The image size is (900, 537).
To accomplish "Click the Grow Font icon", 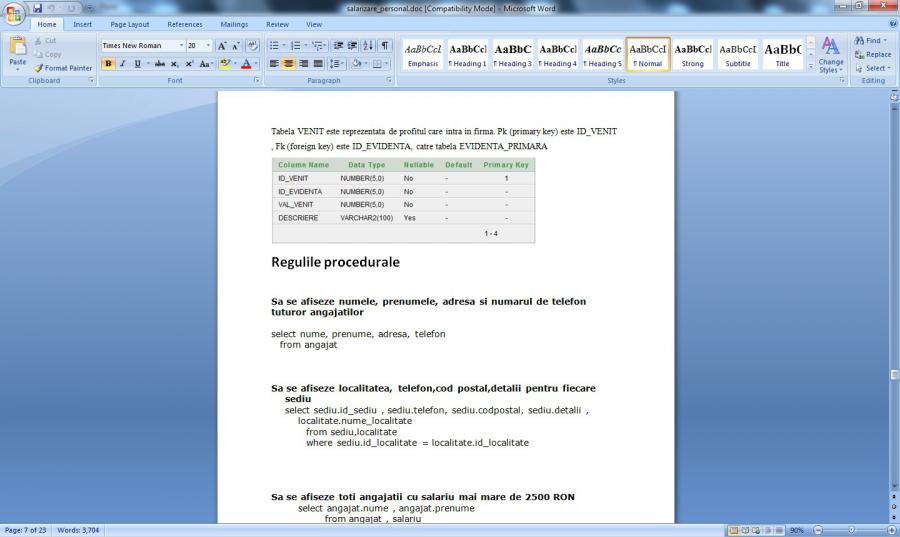I will coord(222,46).
